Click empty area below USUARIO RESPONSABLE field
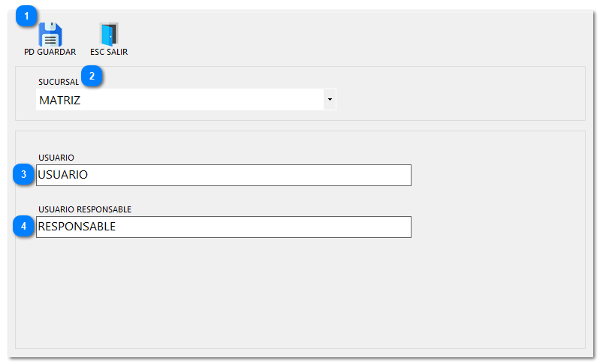Screen dimensions: 600x364 tap(225, 293)
